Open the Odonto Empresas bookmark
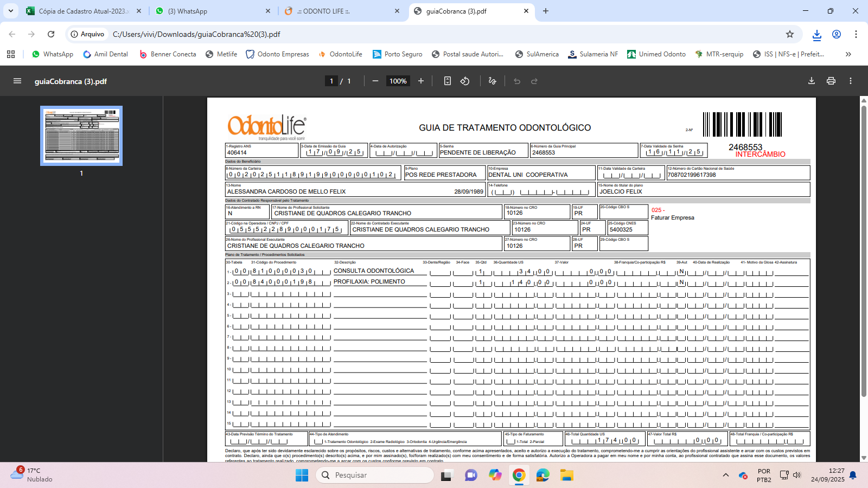This screenshot has height=488, width=868. pyautogui.click(x=277, y=54)
